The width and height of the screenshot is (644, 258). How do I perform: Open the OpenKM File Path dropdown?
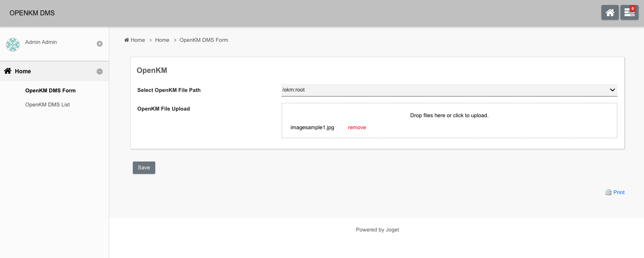pos(449,90)
